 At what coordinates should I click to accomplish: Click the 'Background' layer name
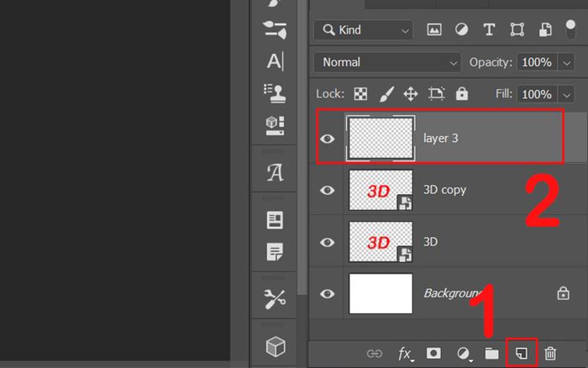pos(453,293)
